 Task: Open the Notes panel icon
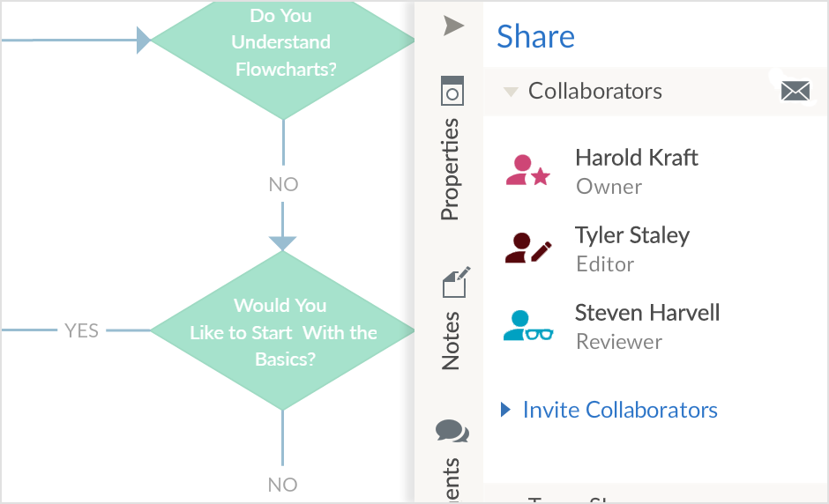(x=454, y=283)
